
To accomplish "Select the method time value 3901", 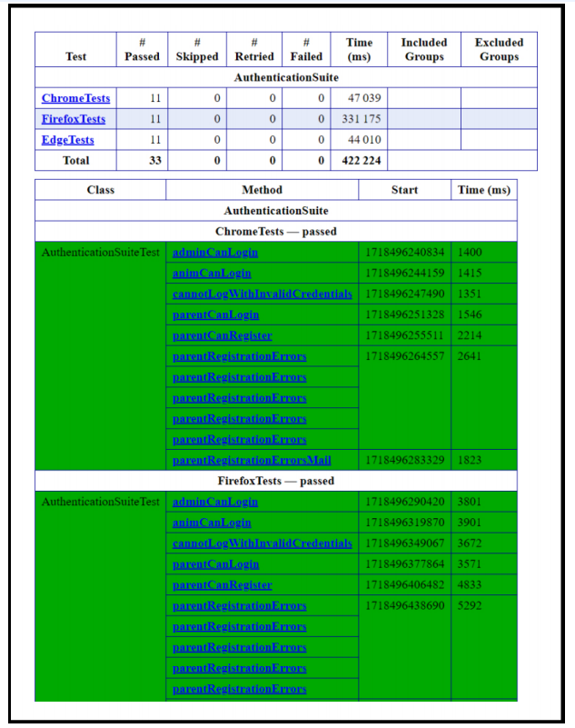I will pos(470,523).
